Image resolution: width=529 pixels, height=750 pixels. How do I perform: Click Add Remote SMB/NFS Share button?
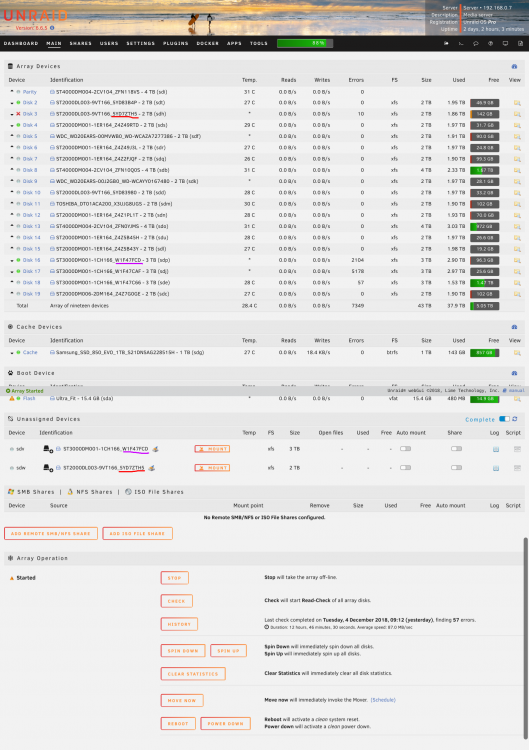click(x=51, y=533)
